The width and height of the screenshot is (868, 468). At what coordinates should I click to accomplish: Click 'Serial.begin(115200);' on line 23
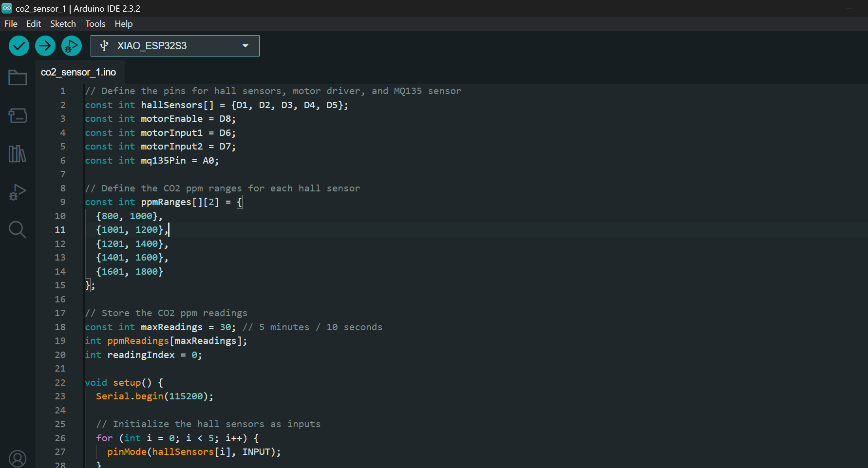(155, 396)
